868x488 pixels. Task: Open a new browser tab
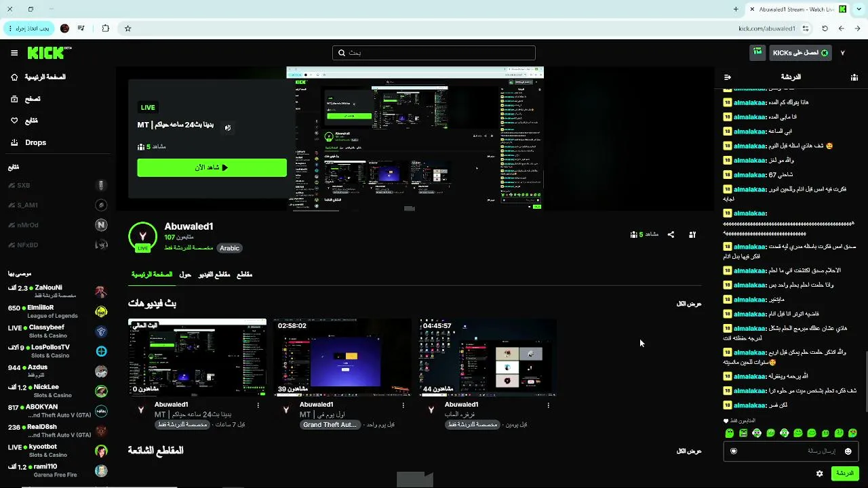pyautogui.click(x=736, y=9)
